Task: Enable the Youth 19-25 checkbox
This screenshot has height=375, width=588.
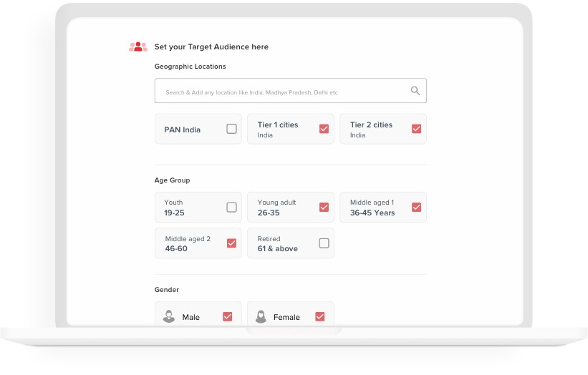Action: (232, 207)
